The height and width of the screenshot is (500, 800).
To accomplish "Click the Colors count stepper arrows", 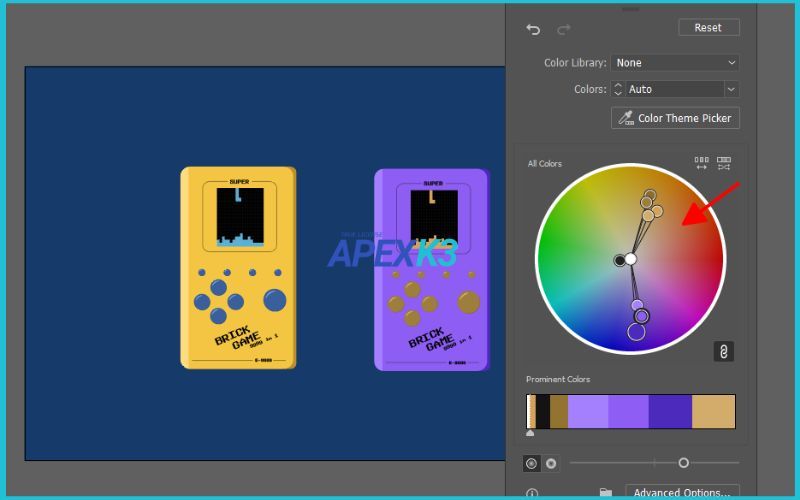I will point(618,89).
